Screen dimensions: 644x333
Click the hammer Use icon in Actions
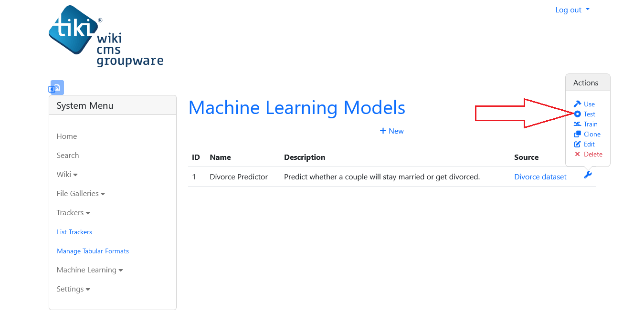(x=577, y=104)
